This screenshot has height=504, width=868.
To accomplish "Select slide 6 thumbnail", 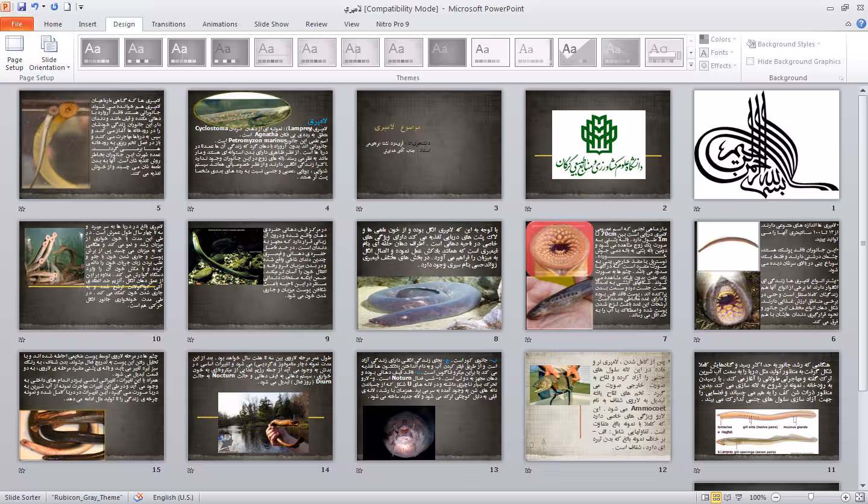I will (x=767, y=276).
